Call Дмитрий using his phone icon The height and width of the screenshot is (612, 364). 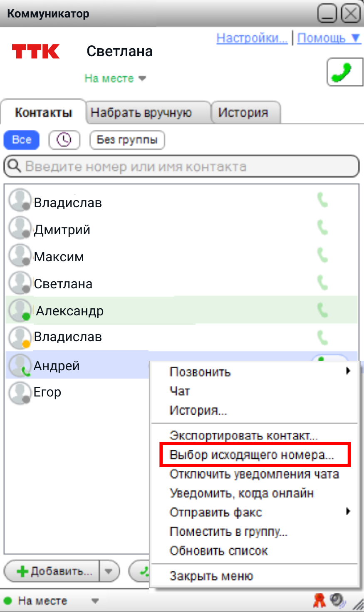click(322, 228)
